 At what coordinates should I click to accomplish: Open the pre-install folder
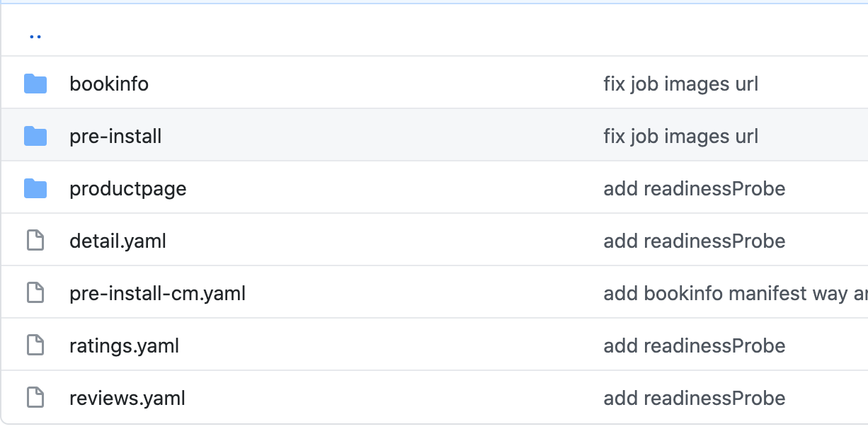[115, 136]
